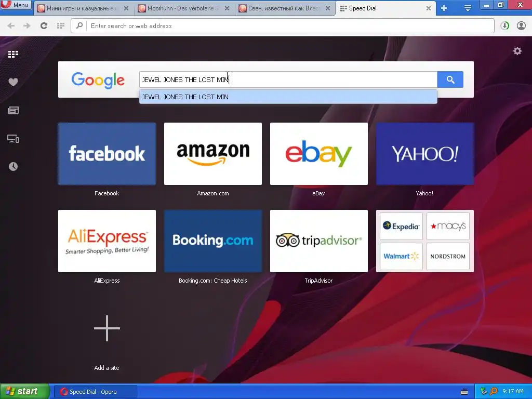Image resolution: width=532 pixels, height=399 pixels.
Task: Click inside the Google search text field
Action: 288,79
